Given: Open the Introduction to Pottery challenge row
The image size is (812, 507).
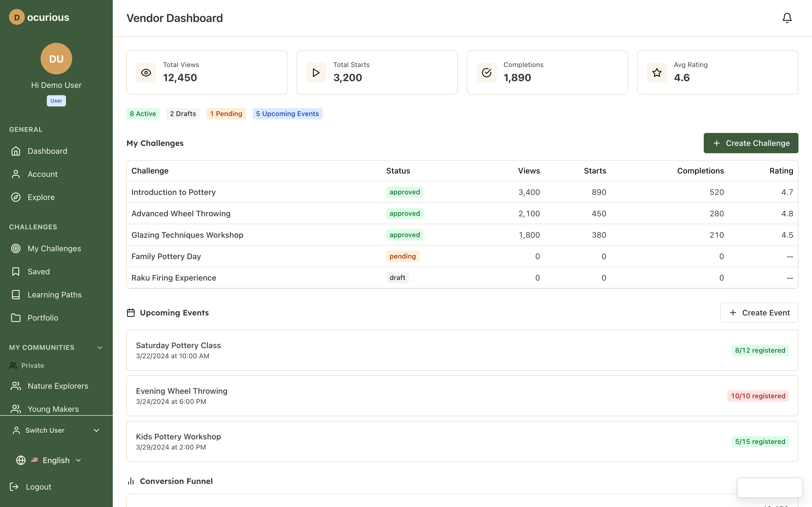Looking at the screenshot, I should click(x=173, y=192).
